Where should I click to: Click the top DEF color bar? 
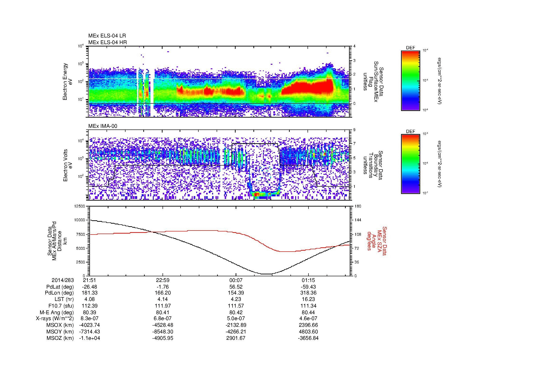point(410,80)
